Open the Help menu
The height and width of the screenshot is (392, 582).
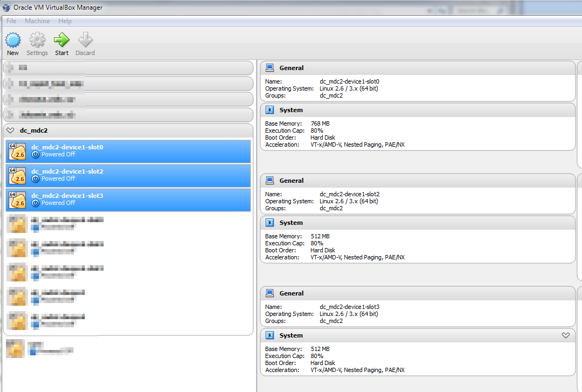(65, 21)
